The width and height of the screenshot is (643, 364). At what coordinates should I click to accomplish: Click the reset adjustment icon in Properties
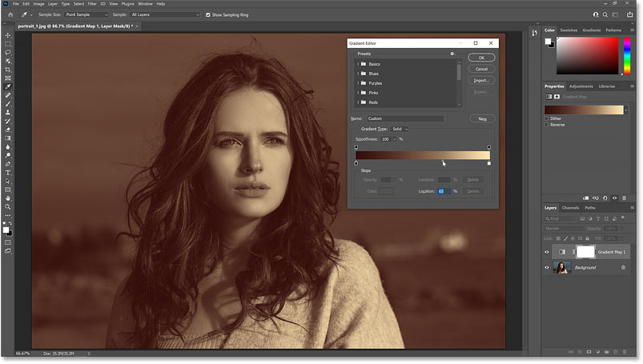(605, 198)
